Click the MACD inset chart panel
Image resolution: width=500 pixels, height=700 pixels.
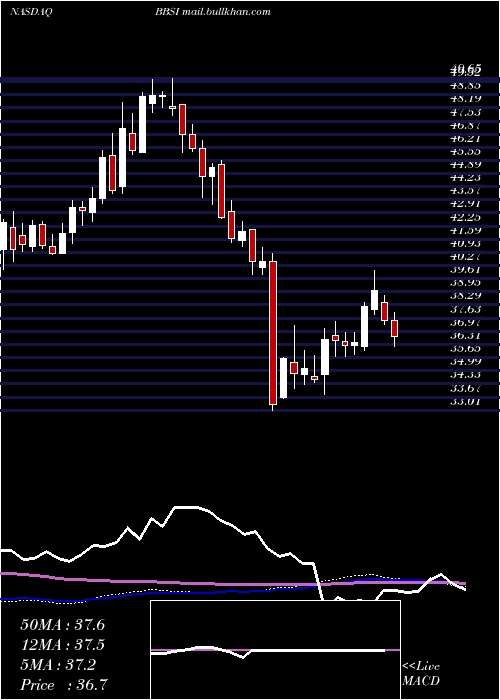click(x=275, y=650)
